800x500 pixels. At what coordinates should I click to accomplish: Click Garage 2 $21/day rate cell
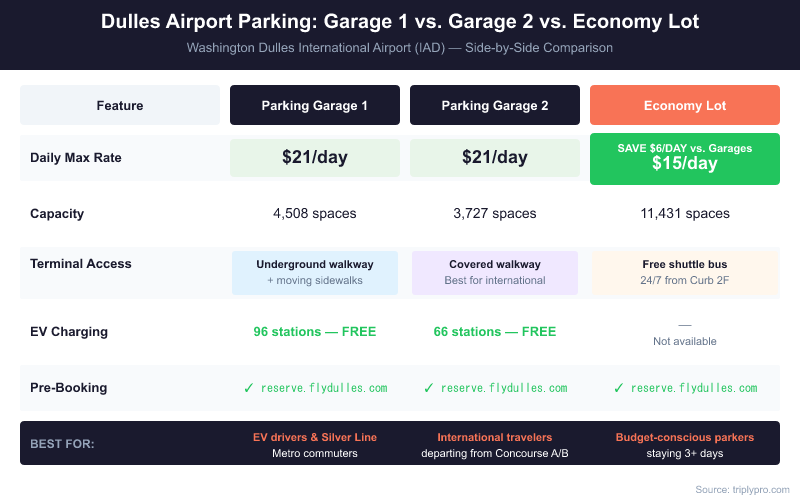[495, 158]
